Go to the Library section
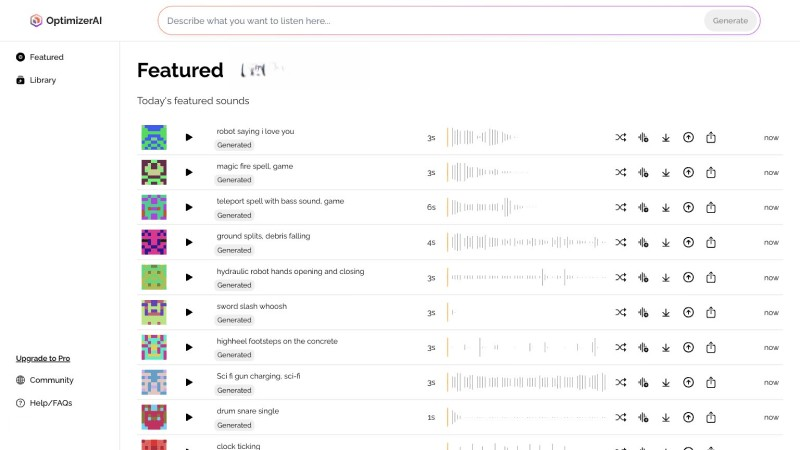Screen dimensions: 800x450 coord(42,80)
